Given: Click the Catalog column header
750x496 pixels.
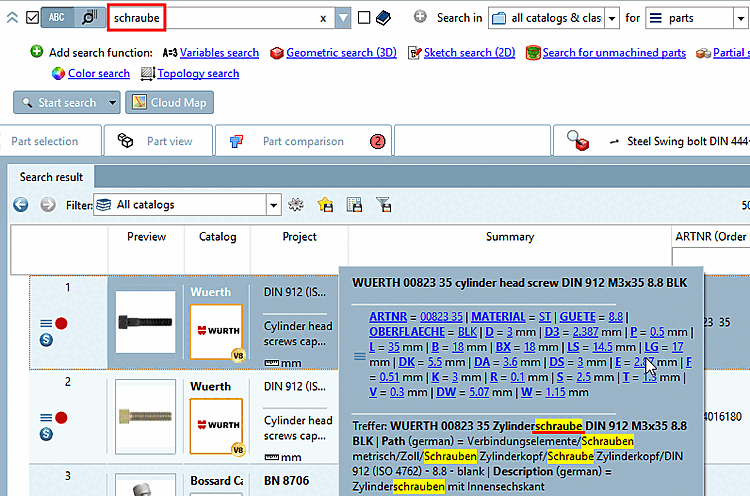Looking at the screenshot, I should (217, 237).
